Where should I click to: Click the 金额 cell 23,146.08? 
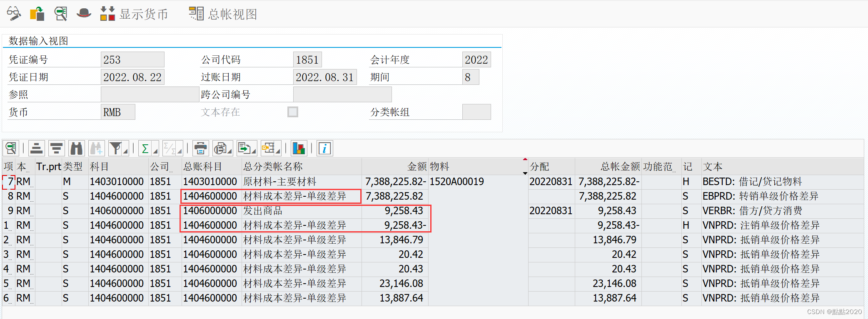(395, 284)
